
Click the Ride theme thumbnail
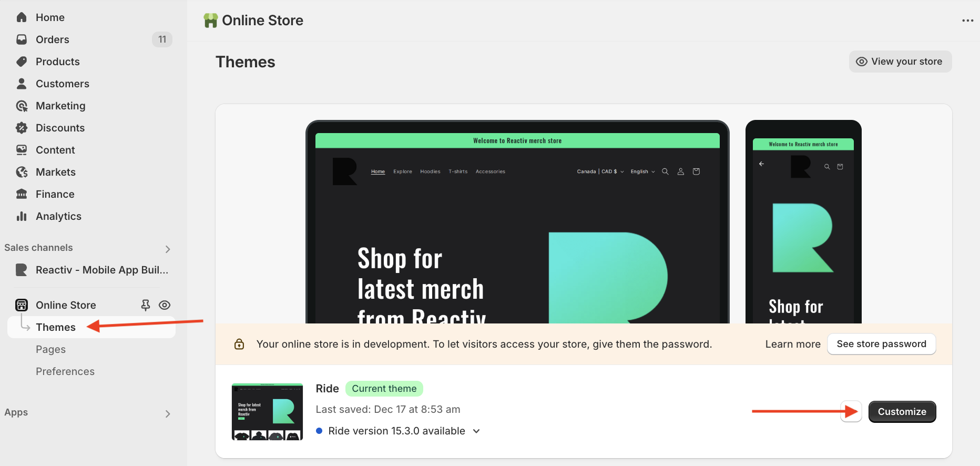coord(268,412)
